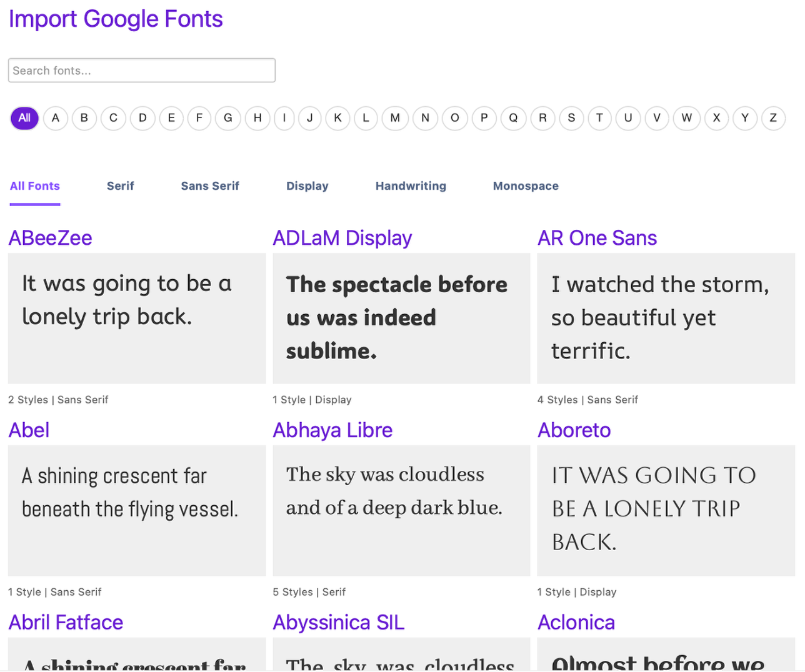805x672 pixels.
Task: Filter fonts by letter Q
Action: [x=513, y=118]
